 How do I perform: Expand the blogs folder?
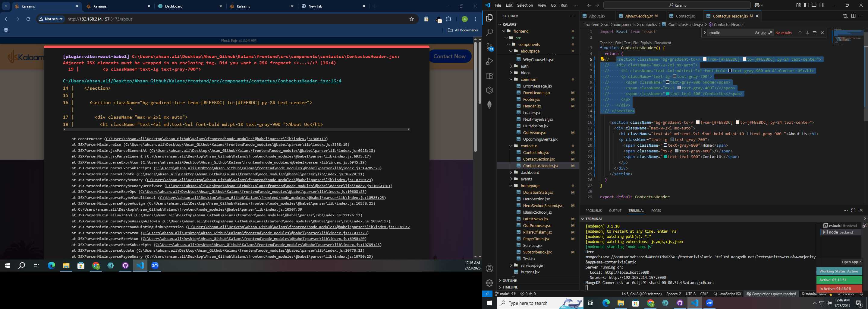525,73
